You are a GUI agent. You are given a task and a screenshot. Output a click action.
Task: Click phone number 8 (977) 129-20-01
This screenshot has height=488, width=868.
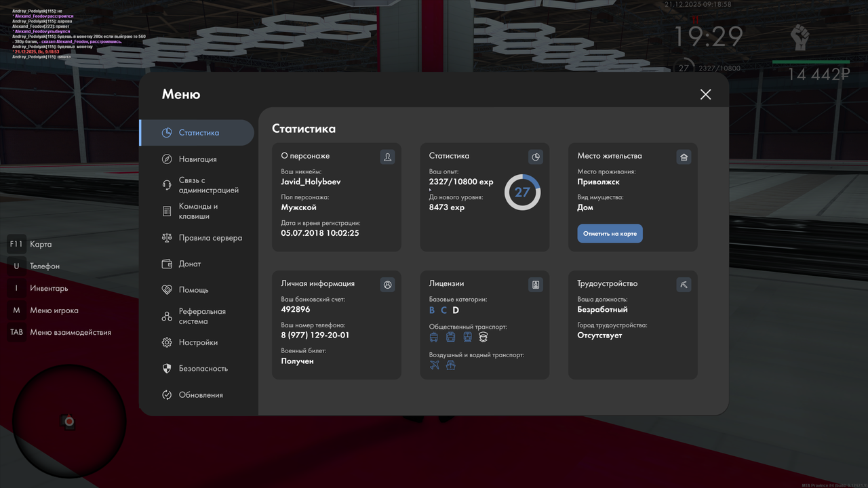(315, 335)
